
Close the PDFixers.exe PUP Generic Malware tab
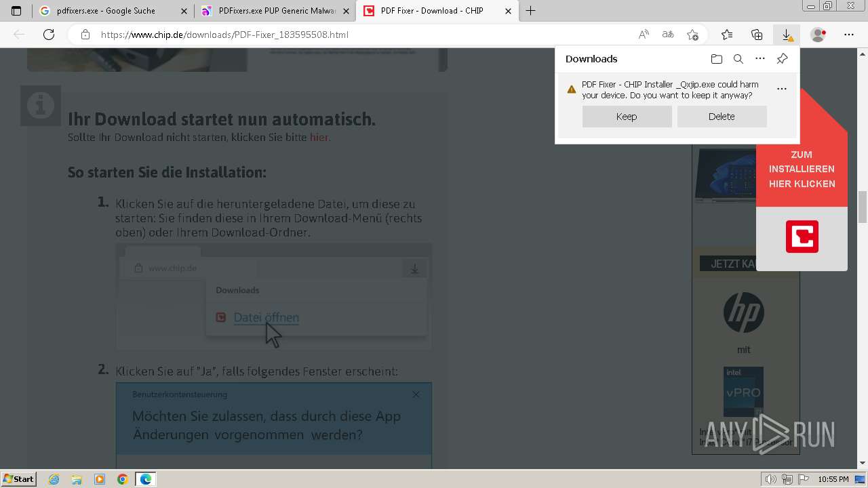pyautogui.click(x=346, y=11)
